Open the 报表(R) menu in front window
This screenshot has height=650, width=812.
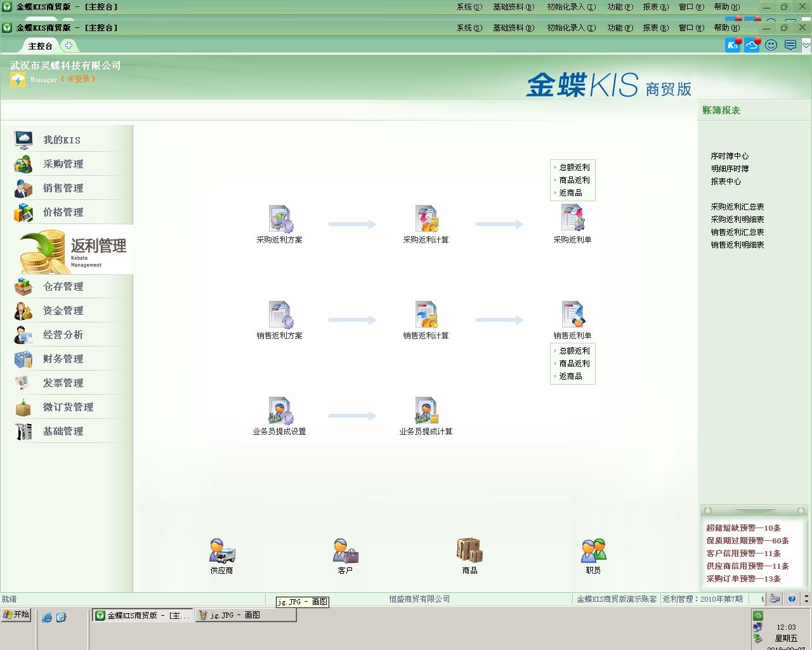pos(655,28)
